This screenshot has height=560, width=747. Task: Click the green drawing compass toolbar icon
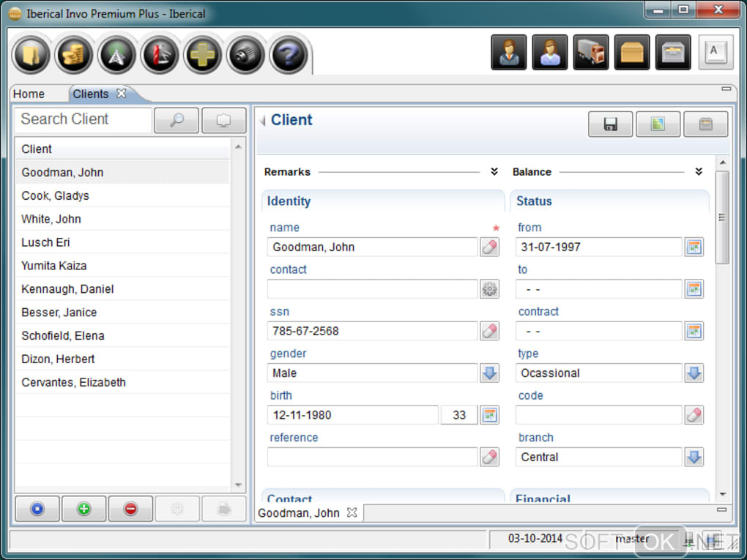point(116,55)
